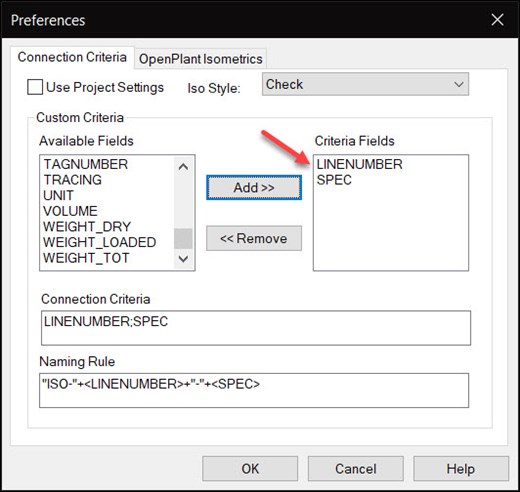Select SPEC in Criteria Fields list
520x492 pixels.
point(334,180)
